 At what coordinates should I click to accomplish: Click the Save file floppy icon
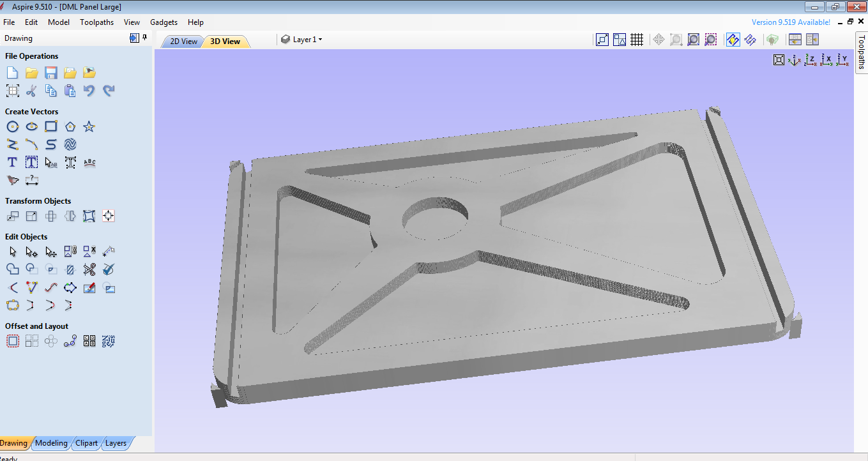(51, 73)
